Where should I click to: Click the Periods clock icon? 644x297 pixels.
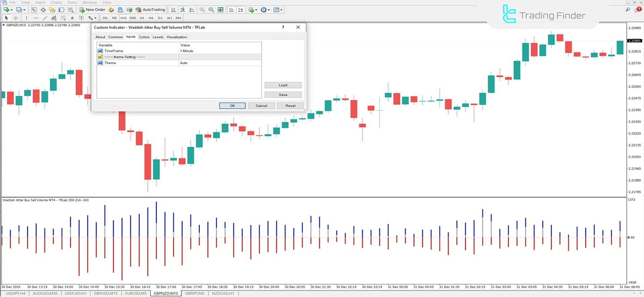264,10
